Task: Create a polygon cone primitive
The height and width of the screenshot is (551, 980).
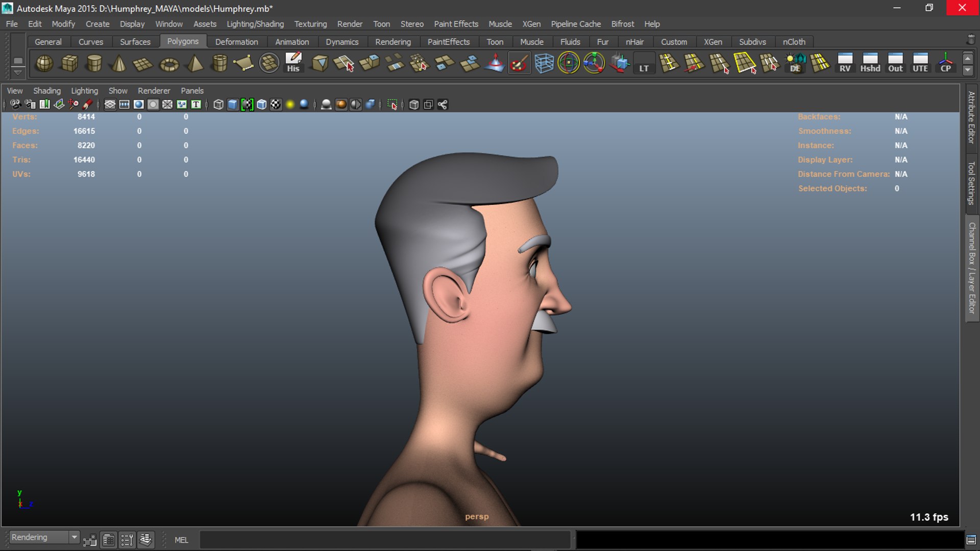Action: (119, 63)
